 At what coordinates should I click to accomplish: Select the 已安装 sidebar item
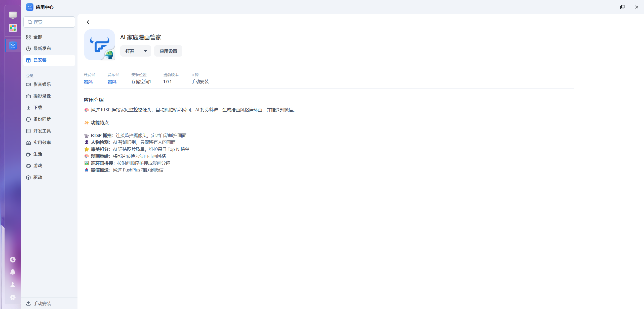point(40,60)
